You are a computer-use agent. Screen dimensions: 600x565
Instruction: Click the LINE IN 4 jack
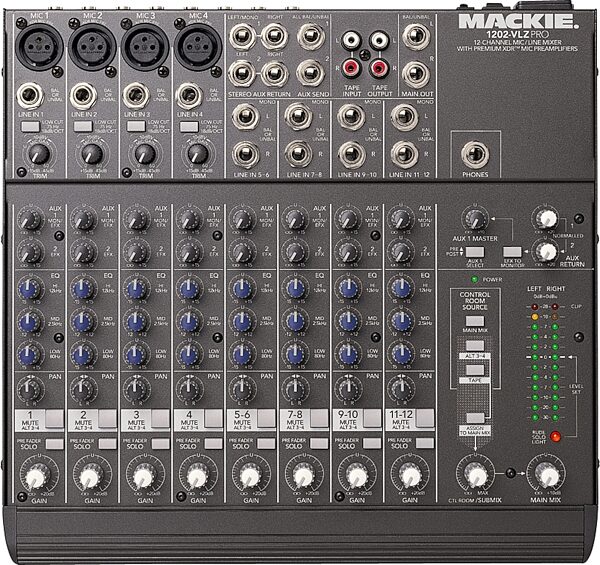coord(189,96)
